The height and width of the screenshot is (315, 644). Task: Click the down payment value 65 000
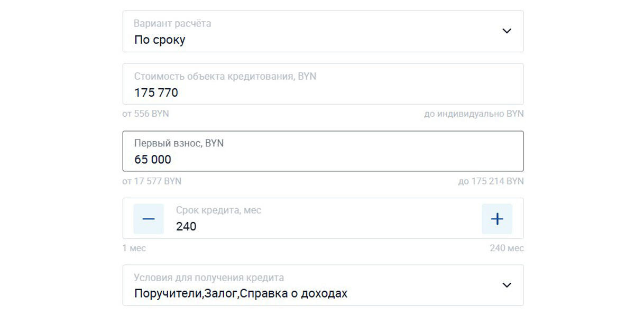(153, 160)
